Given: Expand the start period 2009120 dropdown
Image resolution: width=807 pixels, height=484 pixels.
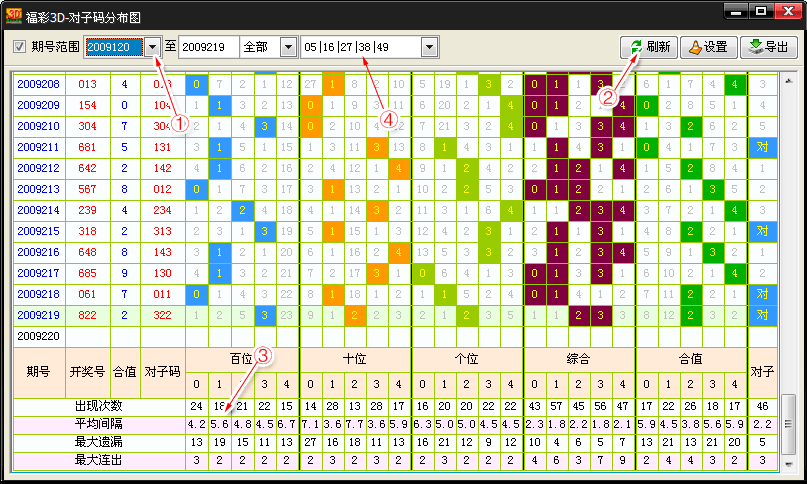Looking at the screenshot, I should pyautogui.click(x=152, y=47).
